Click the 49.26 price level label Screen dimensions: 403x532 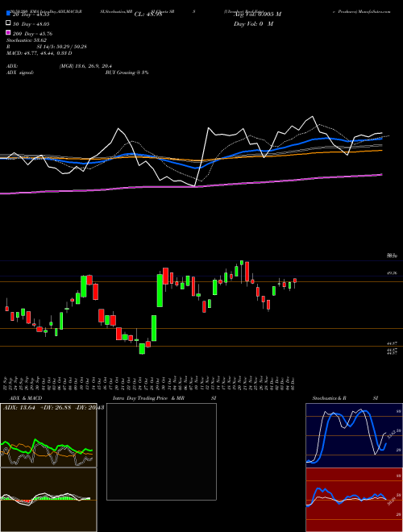pos(393,272)
